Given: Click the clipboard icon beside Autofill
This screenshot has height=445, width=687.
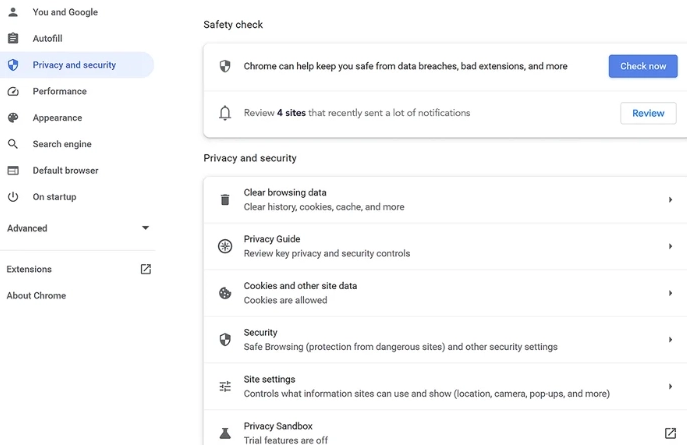Looking at the screenshot, I should pyautogui.click(x=13, y=38).
